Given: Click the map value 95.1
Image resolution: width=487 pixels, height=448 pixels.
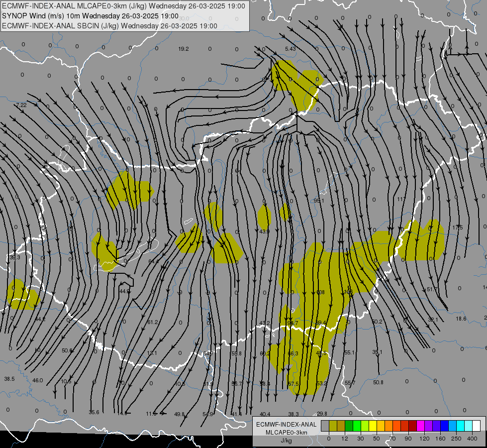Looking at the screenshot, I should 319,201.
